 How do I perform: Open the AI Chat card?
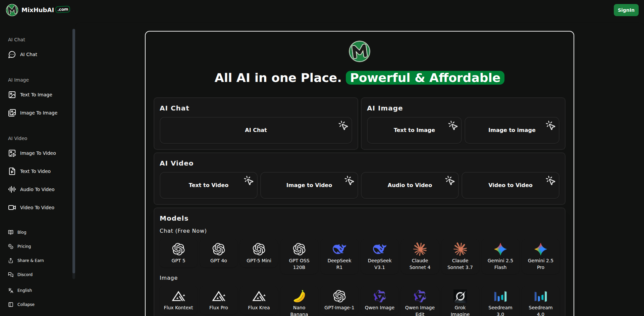pyautogui.click(x=256, y=130)
